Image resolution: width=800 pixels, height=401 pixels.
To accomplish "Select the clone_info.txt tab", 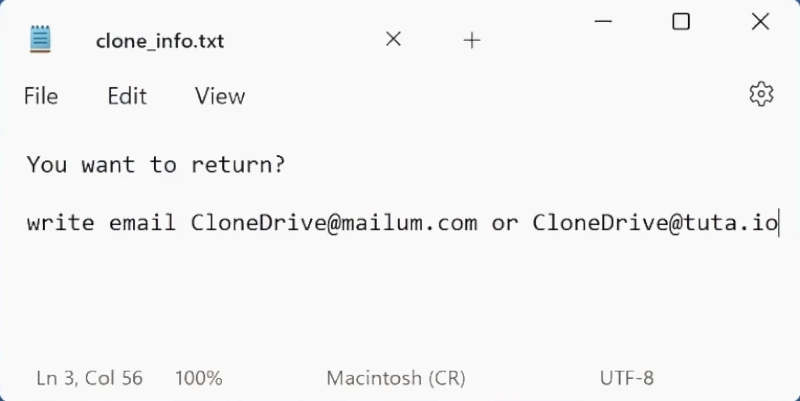I will [x=160, y=41].
